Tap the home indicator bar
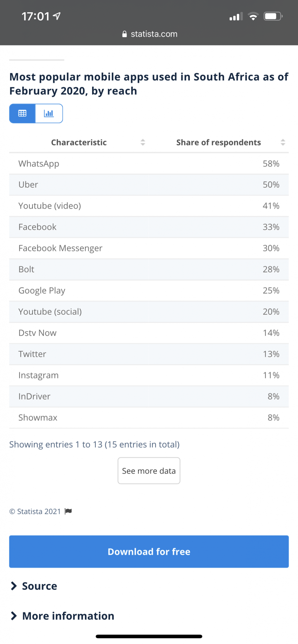298x644 pixels. coord(149,636)
